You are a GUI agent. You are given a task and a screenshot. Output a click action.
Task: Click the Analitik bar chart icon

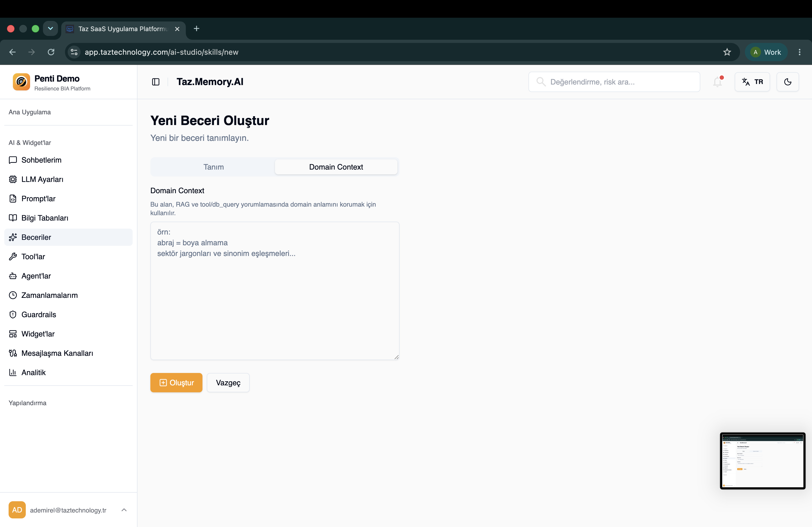(x=13, y=373)
